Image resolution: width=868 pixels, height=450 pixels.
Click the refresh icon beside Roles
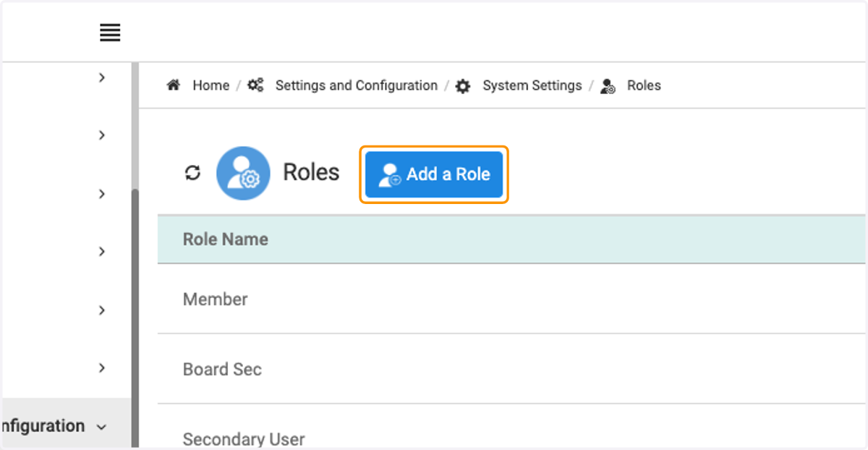(192, 173)
